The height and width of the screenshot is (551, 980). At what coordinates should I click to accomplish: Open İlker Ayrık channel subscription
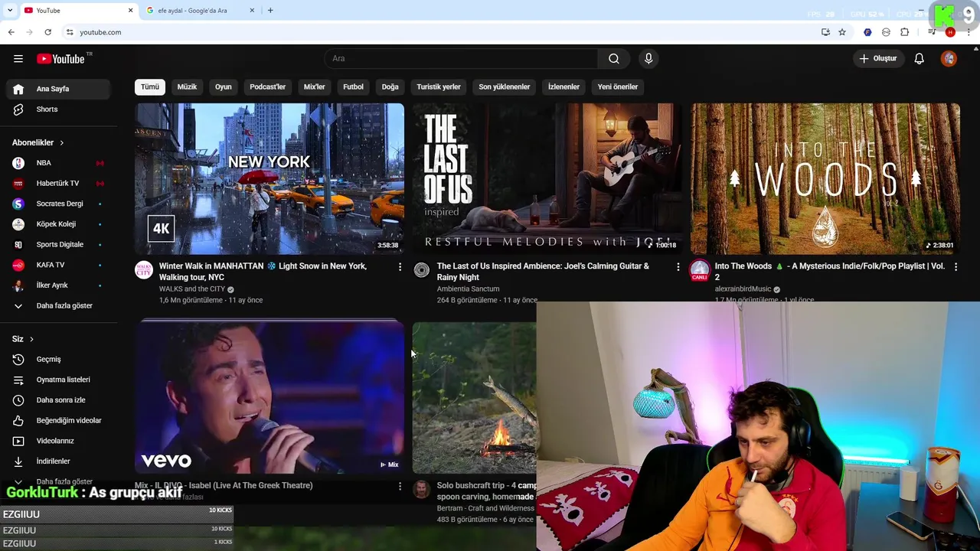[58, 285]
